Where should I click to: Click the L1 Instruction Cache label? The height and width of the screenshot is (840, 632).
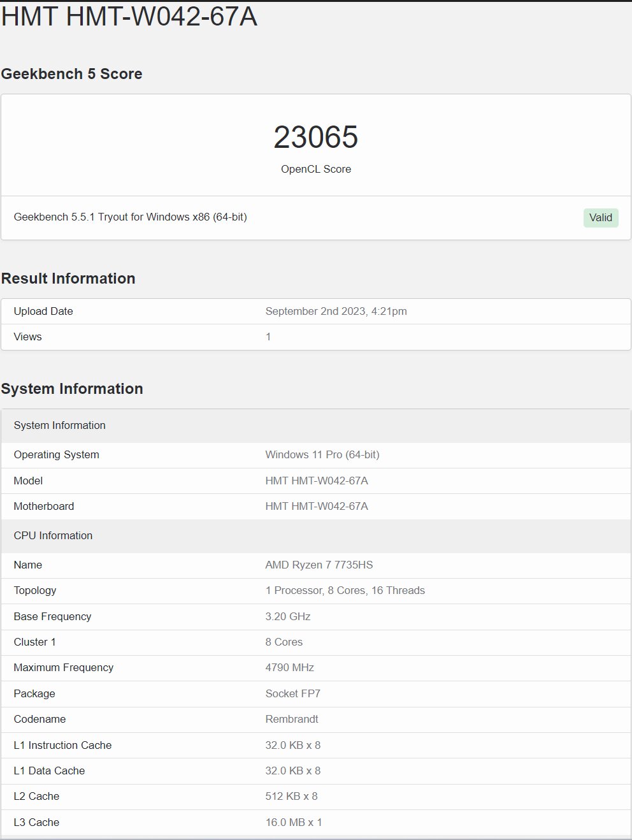pos(62,746)
